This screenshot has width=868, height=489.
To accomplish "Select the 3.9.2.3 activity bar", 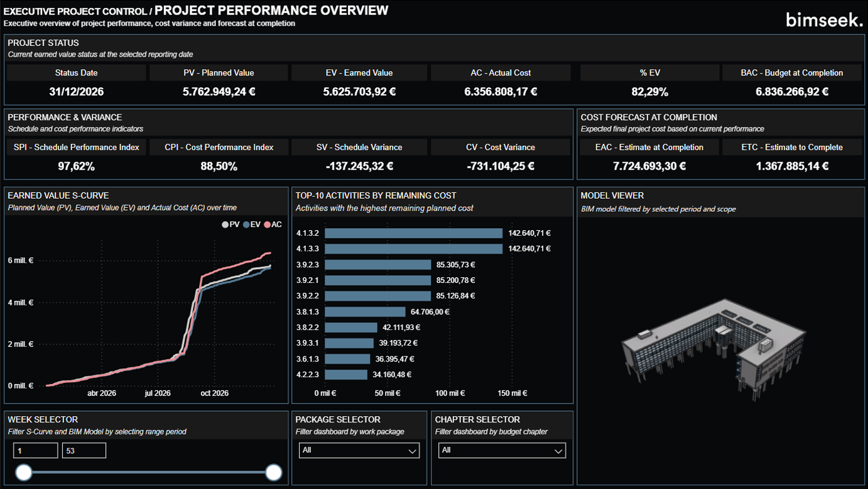I will tap(377, 265).
